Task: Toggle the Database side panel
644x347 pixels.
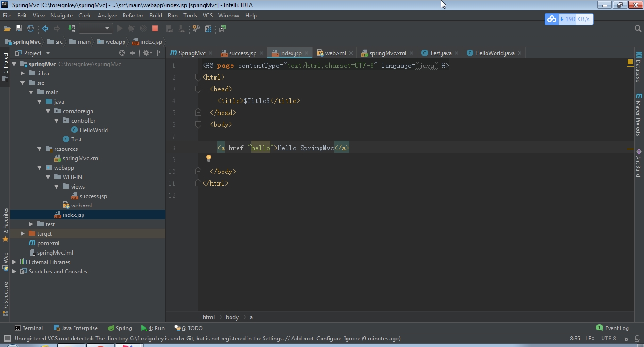Action: click(639, 67)
